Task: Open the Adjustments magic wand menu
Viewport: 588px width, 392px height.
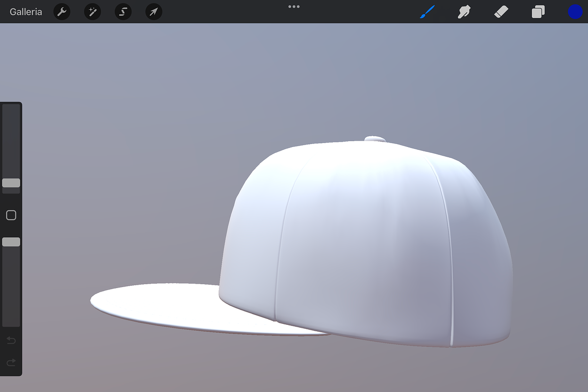Action: [92, 12]
